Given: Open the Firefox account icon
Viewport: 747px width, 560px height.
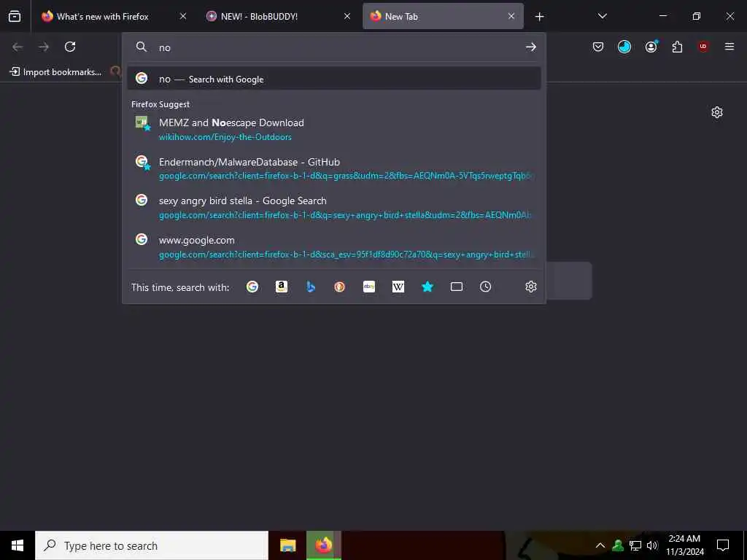Looking at the screenshot, I should 651,47.
